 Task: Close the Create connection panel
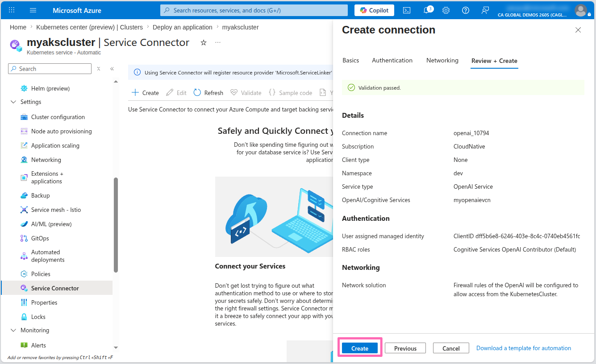pyautogui.click(x=578, y=30)
